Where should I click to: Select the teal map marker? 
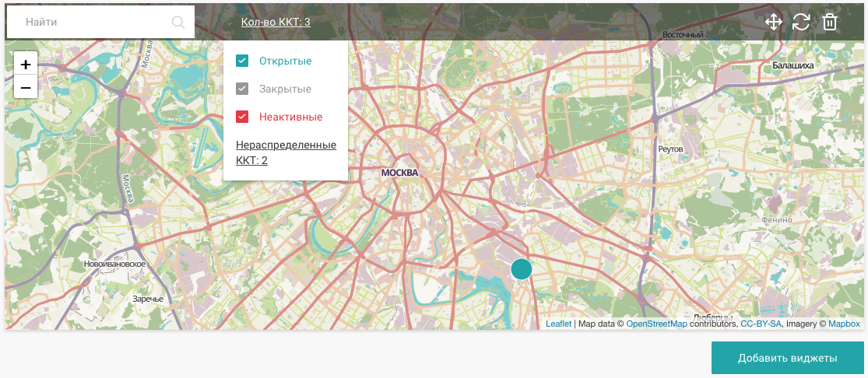[x=522, y=269]
